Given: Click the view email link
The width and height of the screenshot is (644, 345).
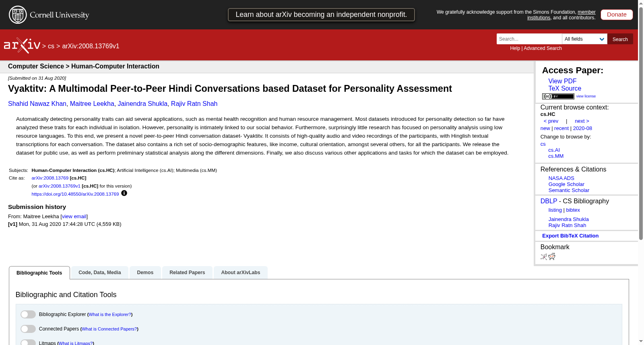Looking at the screenshot, I should pyautogui.click(x=74, y=217).
